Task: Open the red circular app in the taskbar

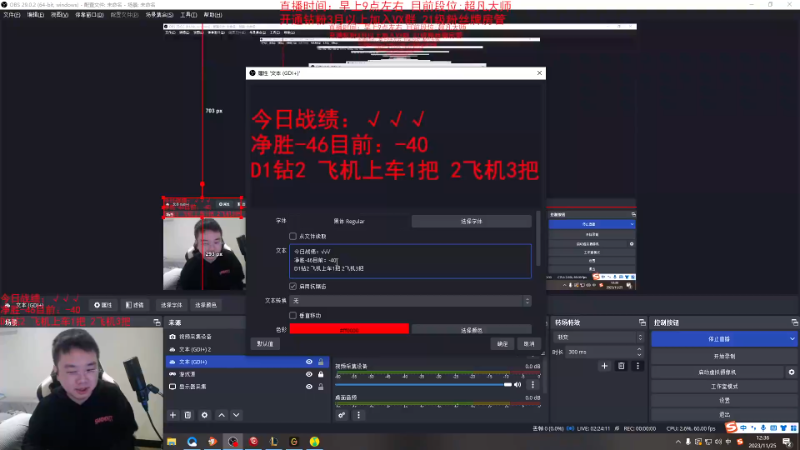Action: coord(254,441)
